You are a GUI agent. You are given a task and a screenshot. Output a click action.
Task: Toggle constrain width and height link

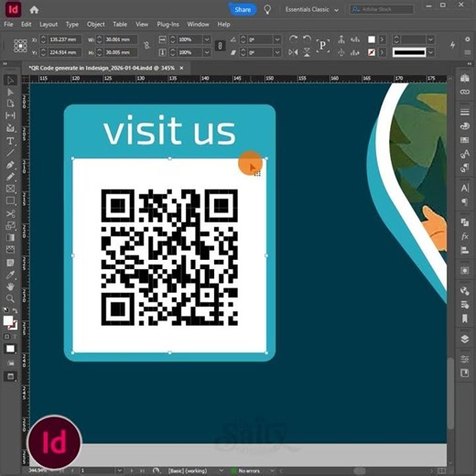(146, 46)
